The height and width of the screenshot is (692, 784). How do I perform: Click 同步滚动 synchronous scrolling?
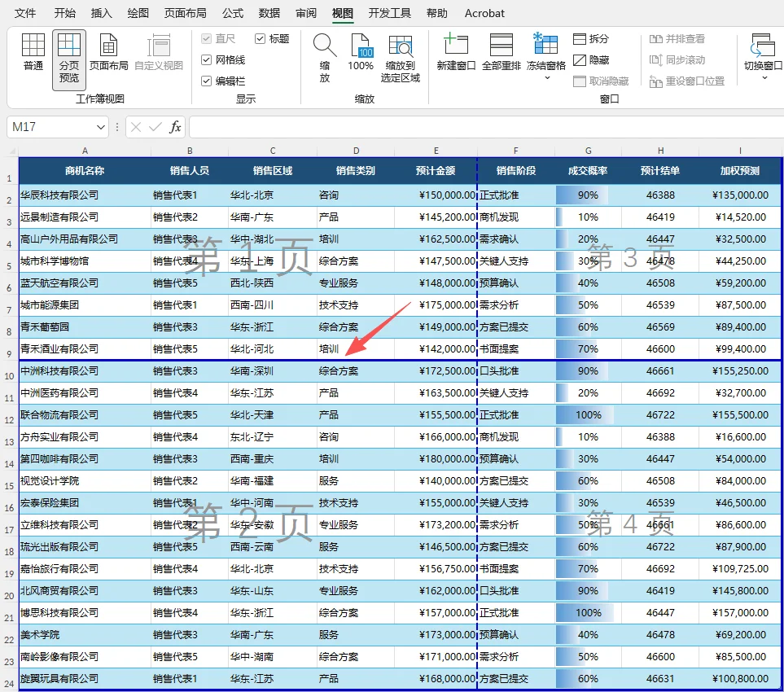pos(677,60)
